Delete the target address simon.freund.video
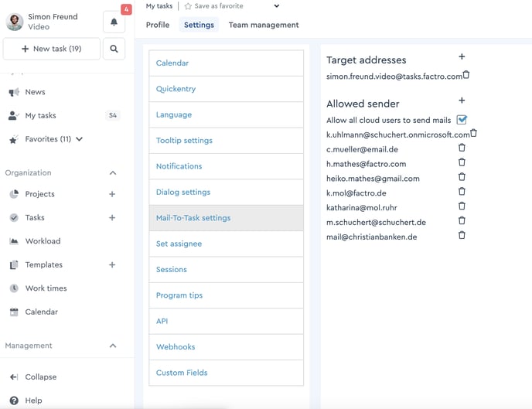The image size is (532, 409). [x=466, y=76]
